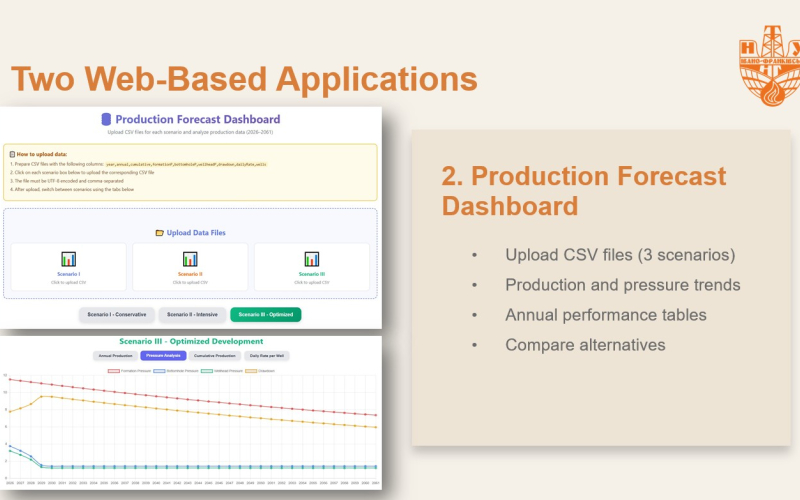This screenshot has height=500, width=800.
Task: Click the Scenario III bar chart icon
Action: (312, 259)
